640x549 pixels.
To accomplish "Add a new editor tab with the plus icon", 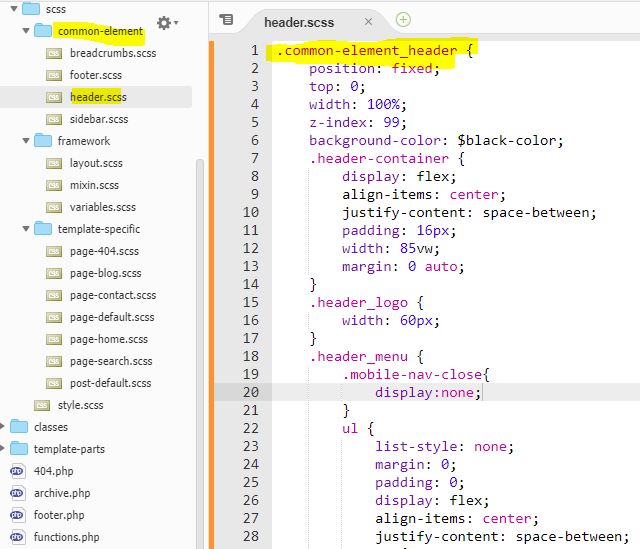I will point(403,19).
